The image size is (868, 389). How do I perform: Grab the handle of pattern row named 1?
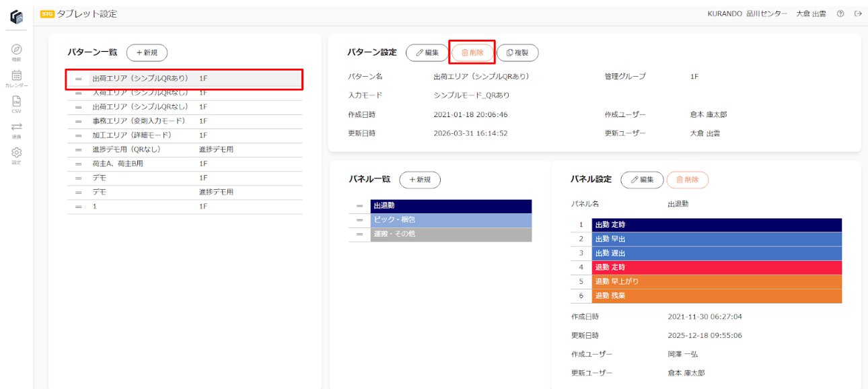click(79, 207)
